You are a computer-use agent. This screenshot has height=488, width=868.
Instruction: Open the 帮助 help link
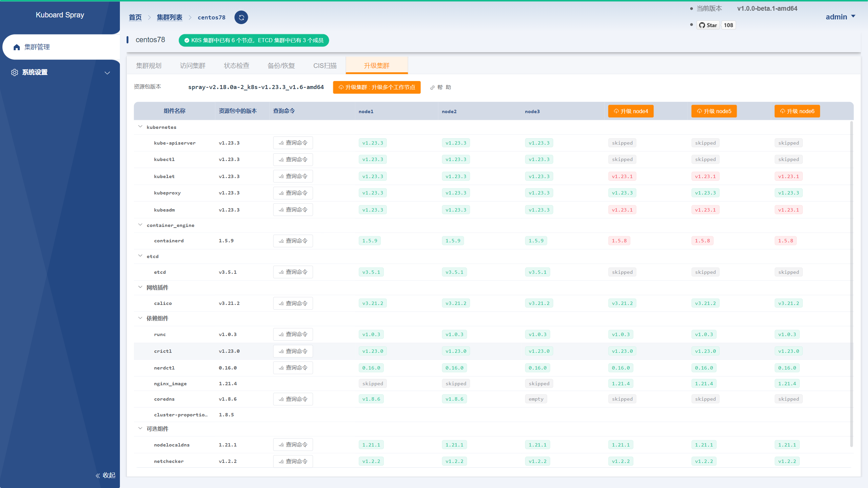pos(440,87)
